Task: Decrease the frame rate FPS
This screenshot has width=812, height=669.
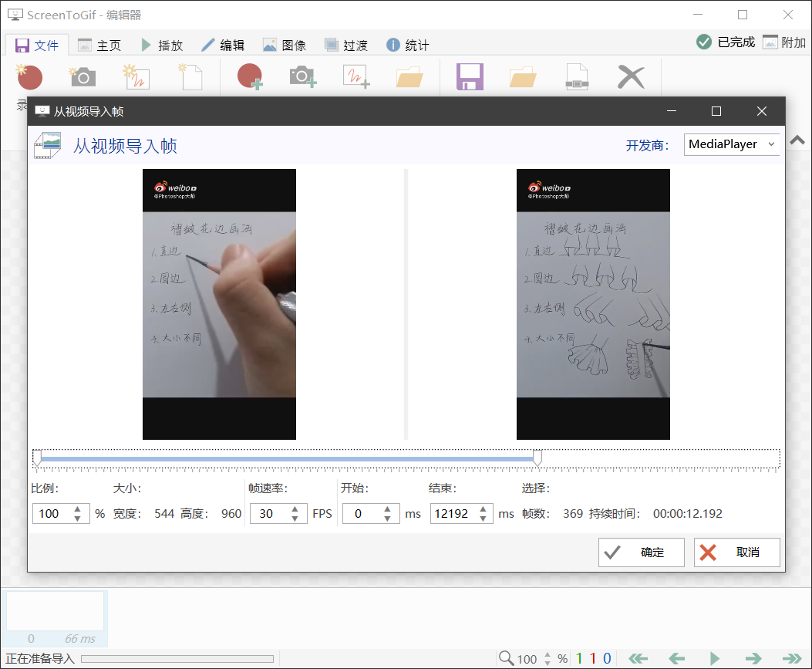Action: click(x=295, y=519)
